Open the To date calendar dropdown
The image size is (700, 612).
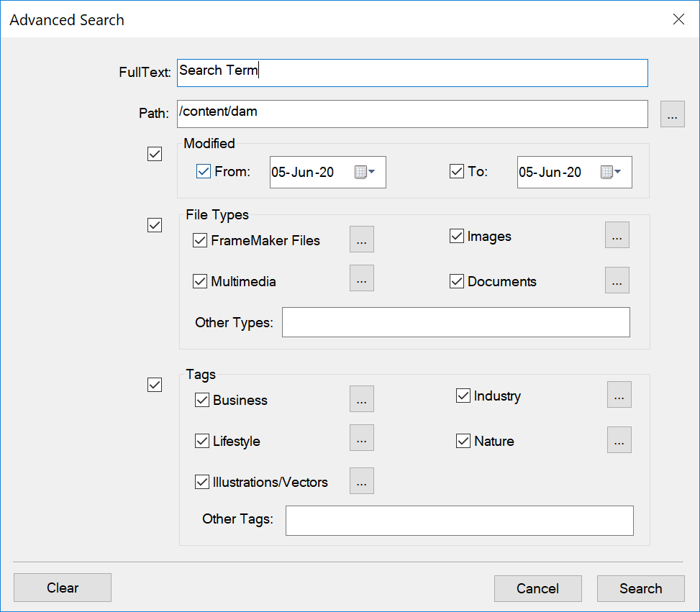[x=612, y=172]
